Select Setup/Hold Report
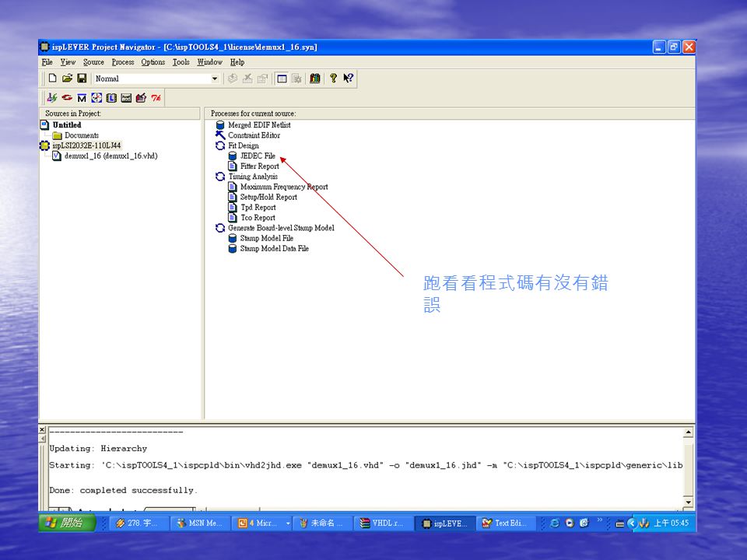The height and width of the screenshot is (560, 747). point(268,197)
